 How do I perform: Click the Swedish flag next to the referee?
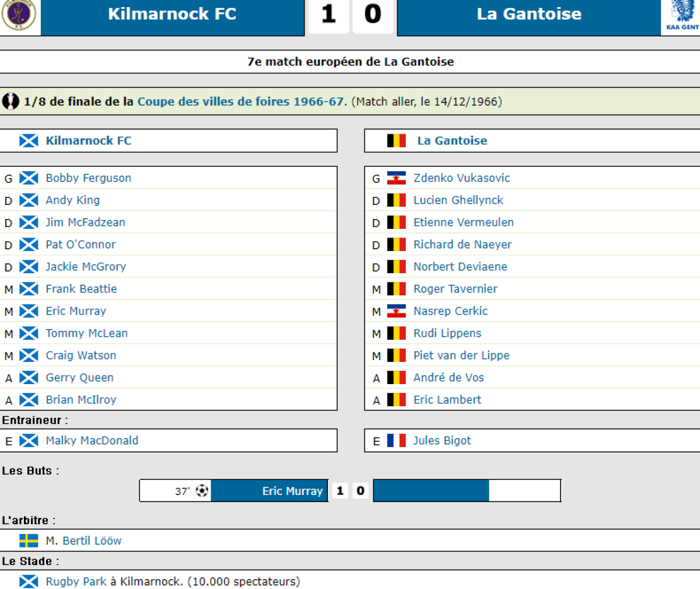pos(29,541)
